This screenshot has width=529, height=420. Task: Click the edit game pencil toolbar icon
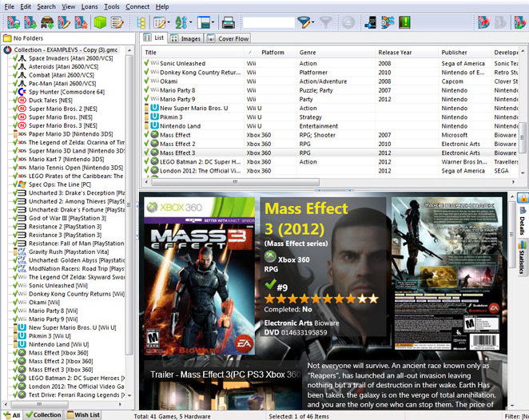point(64,22)
